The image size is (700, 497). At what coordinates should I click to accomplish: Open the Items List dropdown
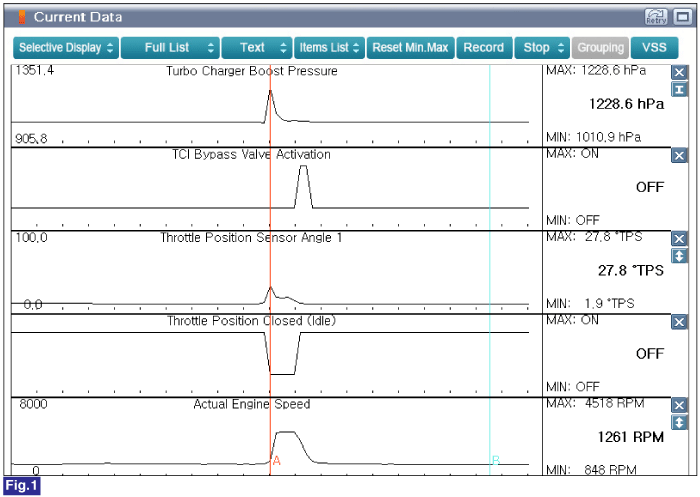pyautogui.click(x=329, y=48)
